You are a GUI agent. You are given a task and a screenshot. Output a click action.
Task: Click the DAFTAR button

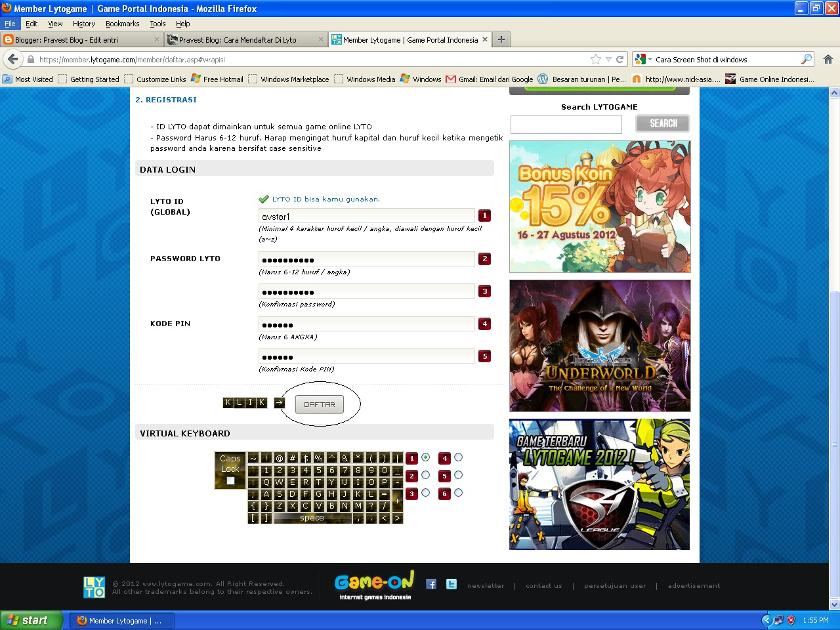click(320, 404)
